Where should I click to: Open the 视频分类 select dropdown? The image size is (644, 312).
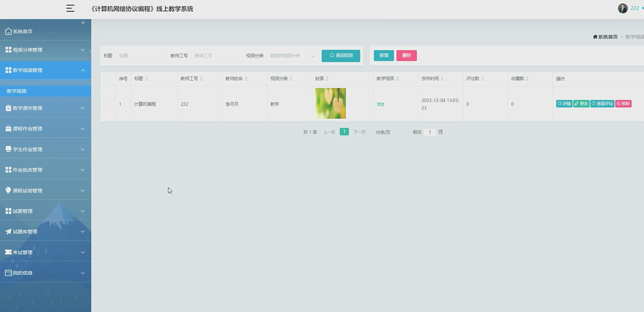coord(292,56)
